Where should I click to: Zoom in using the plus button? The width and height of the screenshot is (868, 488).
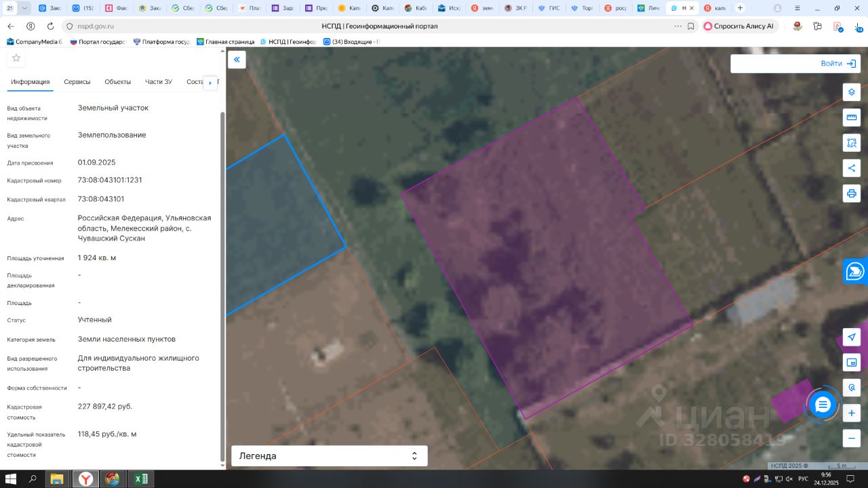click(852, 413)
